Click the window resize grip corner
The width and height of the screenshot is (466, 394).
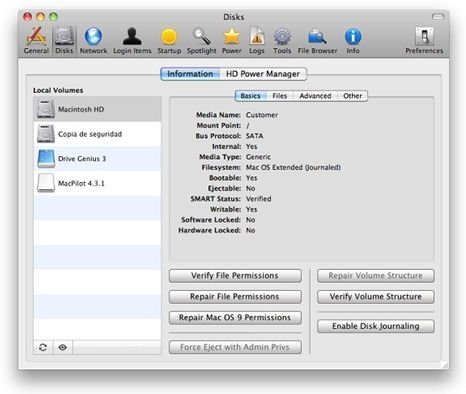pyautogui.click(x=444, y=365)
